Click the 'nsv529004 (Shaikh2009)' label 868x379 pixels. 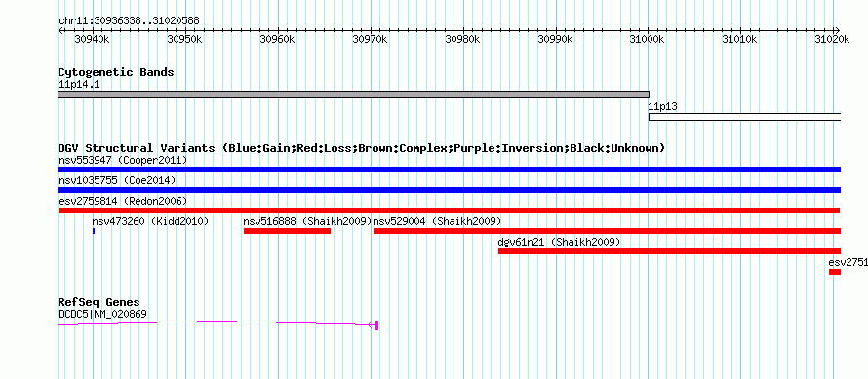(x=437, y=222)
